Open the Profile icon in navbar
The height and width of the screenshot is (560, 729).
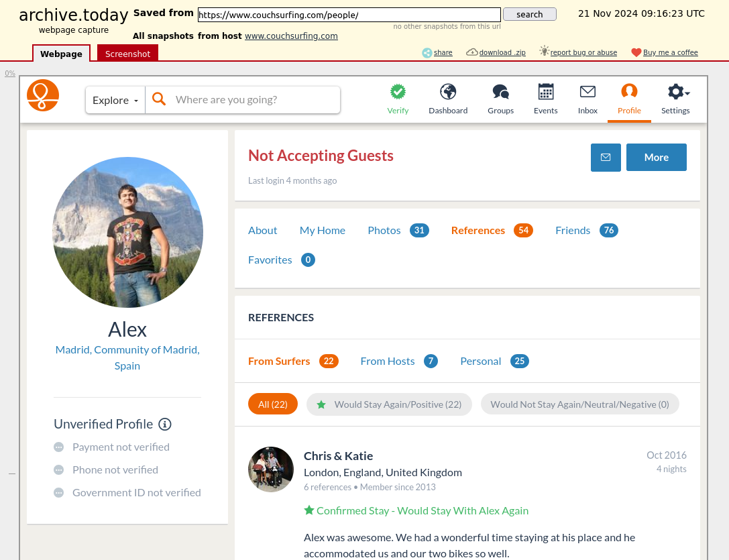click(629, 91)
